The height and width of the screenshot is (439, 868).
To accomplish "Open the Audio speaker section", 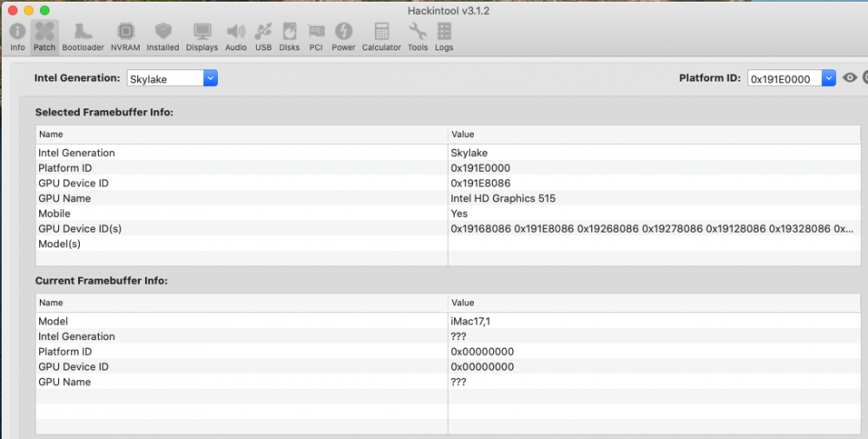I will (235, 36).
